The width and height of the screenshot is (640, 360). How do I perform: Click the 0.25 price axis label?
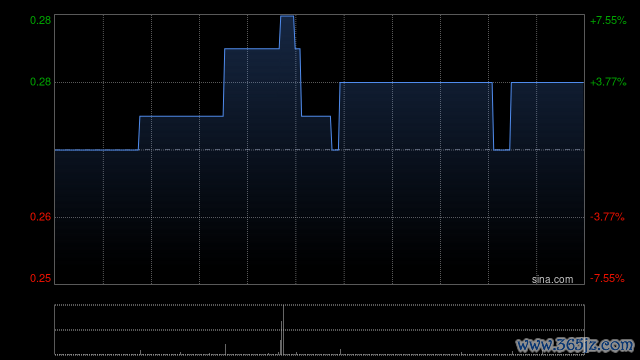(x=40, y=278)
